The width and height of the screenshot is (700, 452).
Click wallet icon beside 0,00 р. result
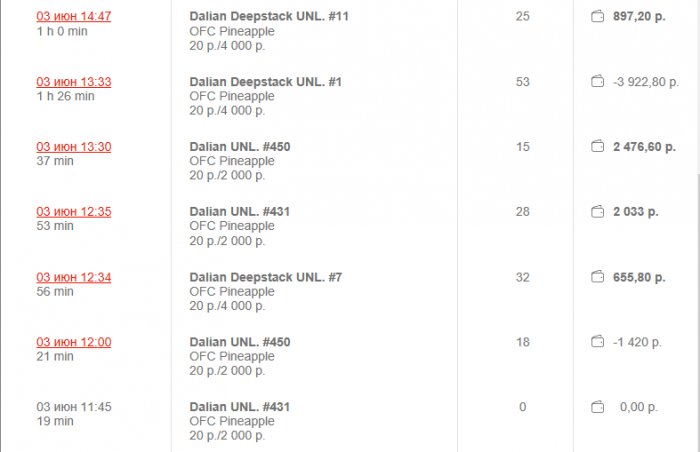598,407
